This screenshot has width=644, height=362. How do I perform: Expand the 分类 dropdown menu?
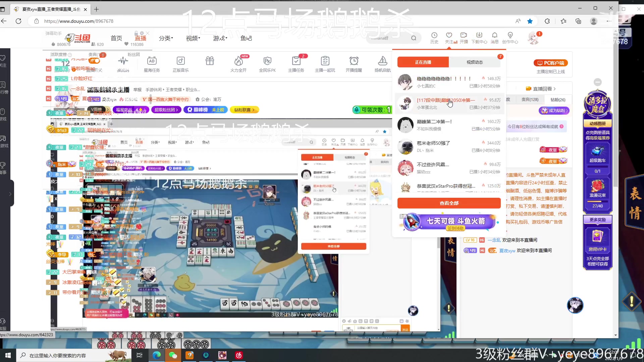tap(166, 38)
